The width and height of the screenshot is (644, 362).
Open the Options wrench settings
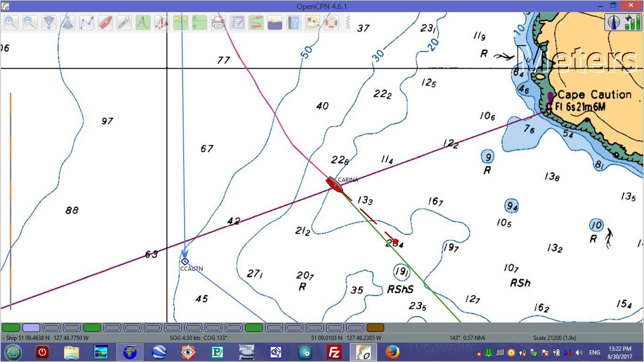[124, 23]
